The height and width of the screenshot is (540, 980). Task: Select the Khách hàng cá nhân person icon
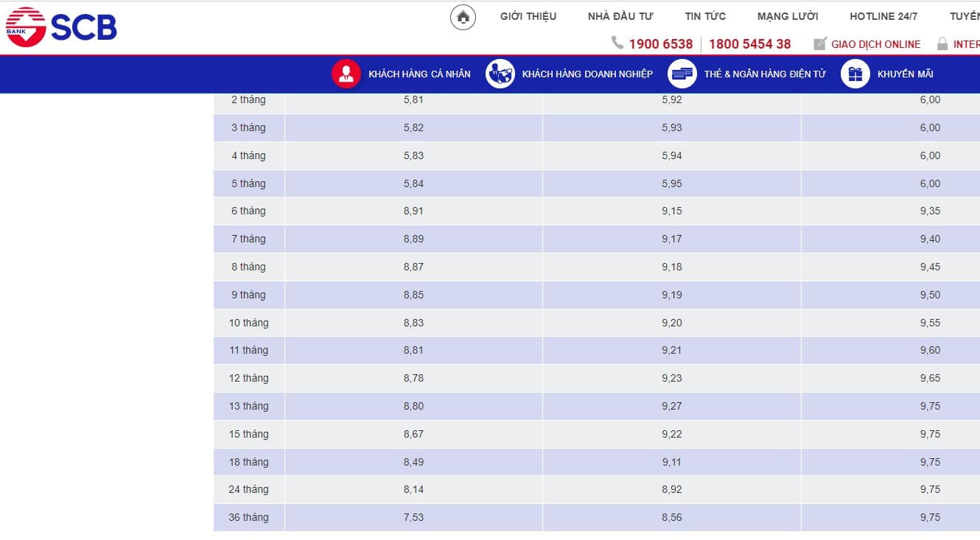(x=346, y=74)
